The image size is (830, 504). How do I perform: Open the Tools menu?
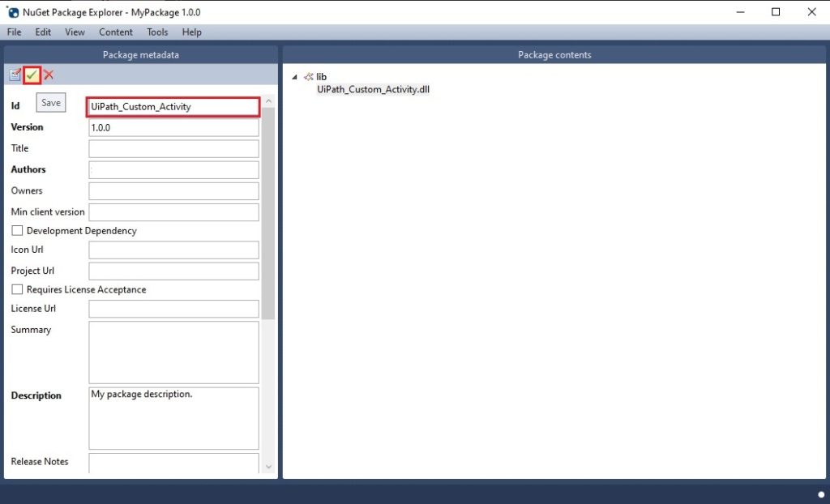pos(157,32)
